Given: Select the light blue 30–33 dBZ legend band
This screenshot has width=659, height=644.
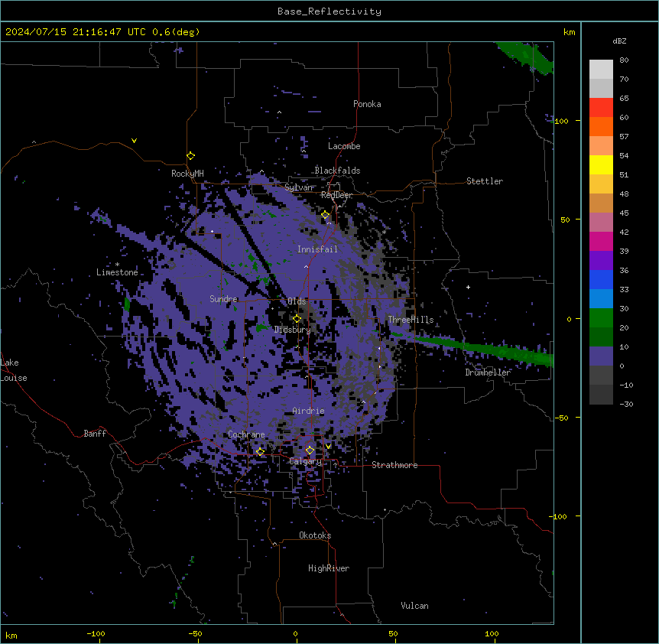Looking at the screenshot, I should tap(601, 299).
